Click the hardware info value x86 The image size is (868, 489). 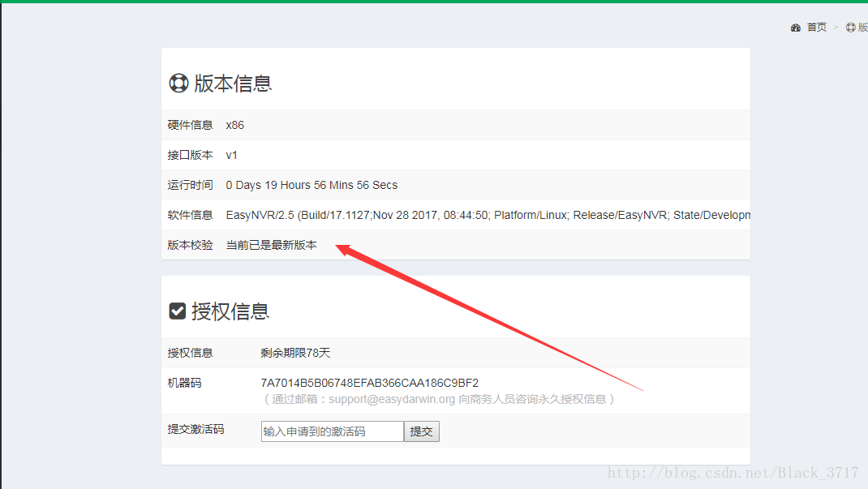[234, 126]
